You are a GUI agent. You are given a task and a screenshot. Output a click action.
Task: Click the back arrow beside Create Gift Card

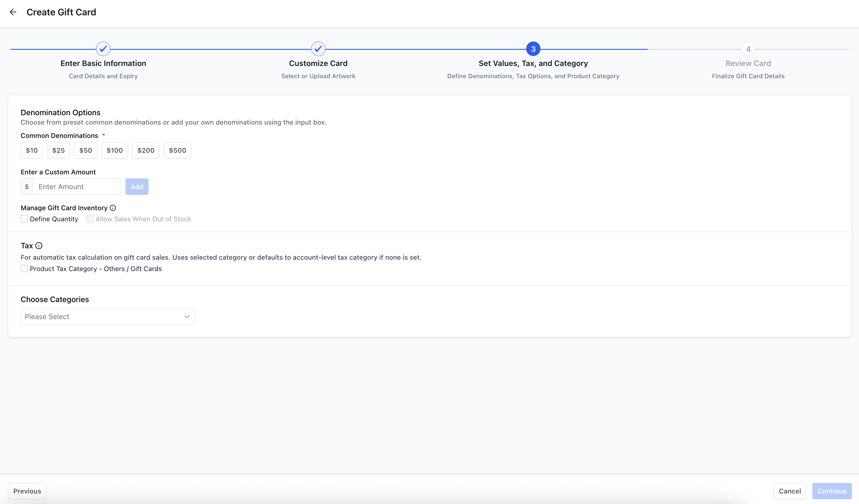[13, 12]
